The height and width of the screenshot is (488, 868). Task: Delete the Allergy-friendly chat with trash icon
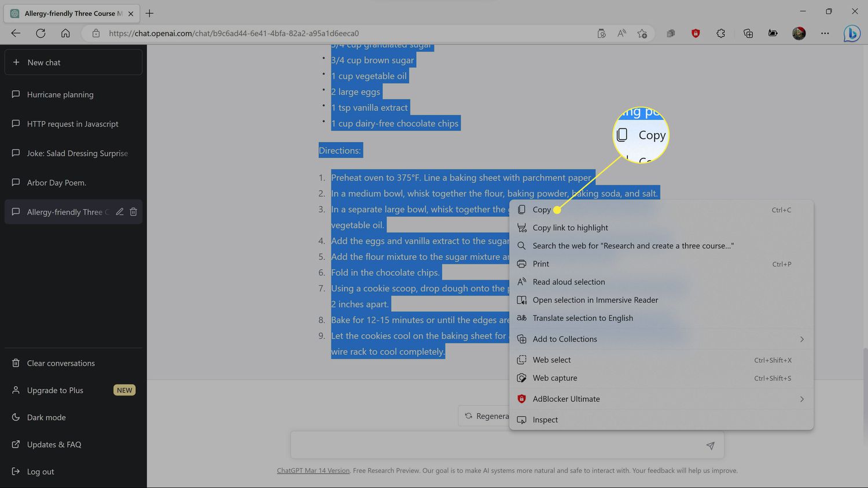click(x=133, y=212)
